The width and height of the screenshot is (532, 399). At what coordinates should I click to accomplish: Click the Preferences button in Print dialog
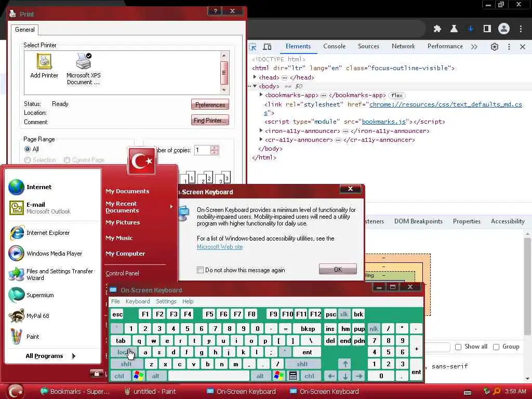coord(210,104)
